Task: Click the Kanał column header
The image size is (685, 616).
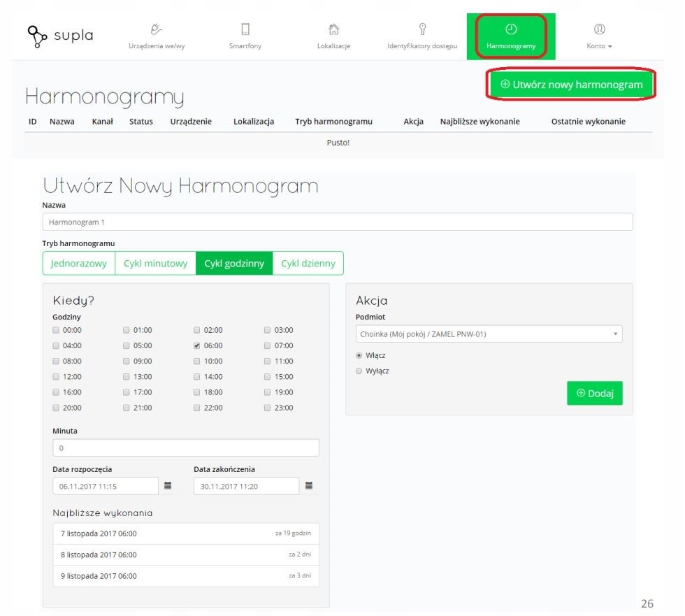Action: pos(102,122)
